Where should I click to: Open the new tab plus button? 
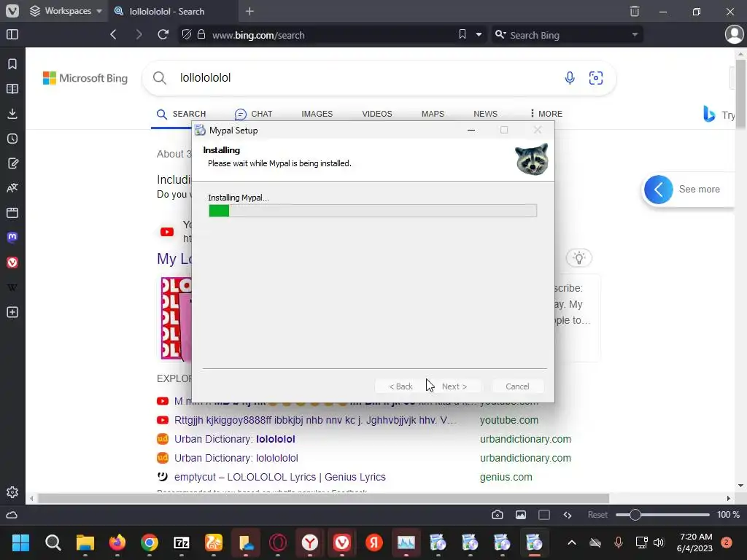[x=249, y=11]
